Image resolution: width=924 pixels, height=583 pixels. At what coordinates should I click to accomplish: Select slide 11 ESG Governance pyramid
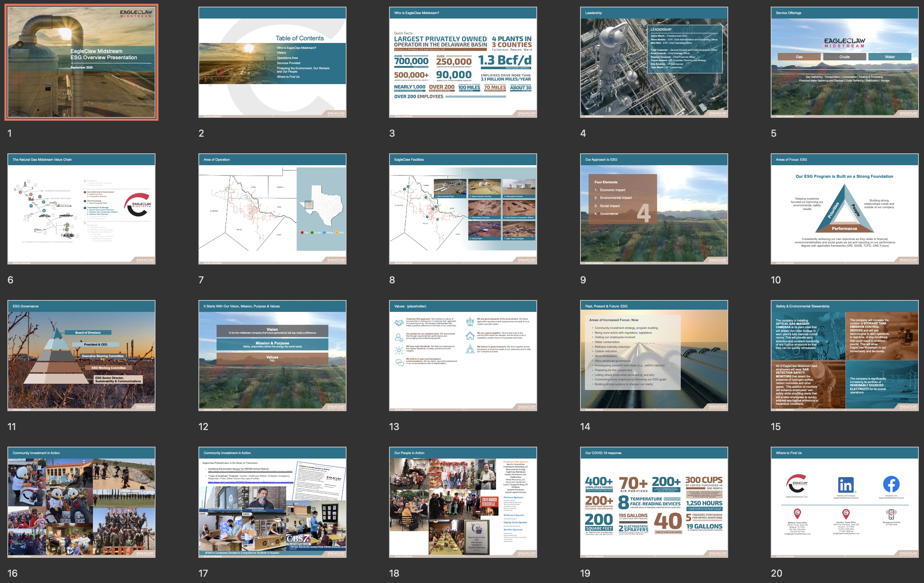tap(81, 356)
